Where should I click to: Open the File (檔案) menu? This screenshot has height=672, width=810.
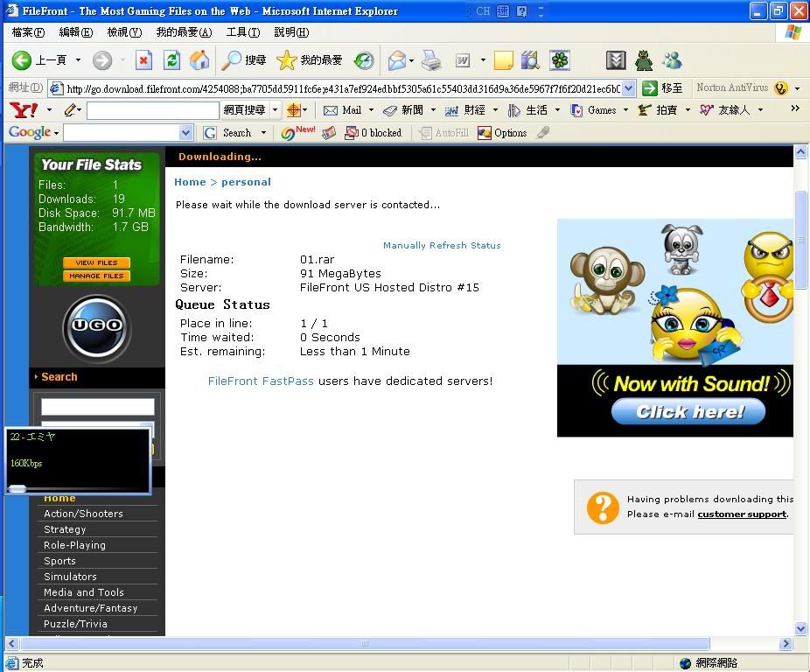tap(28, 32)
